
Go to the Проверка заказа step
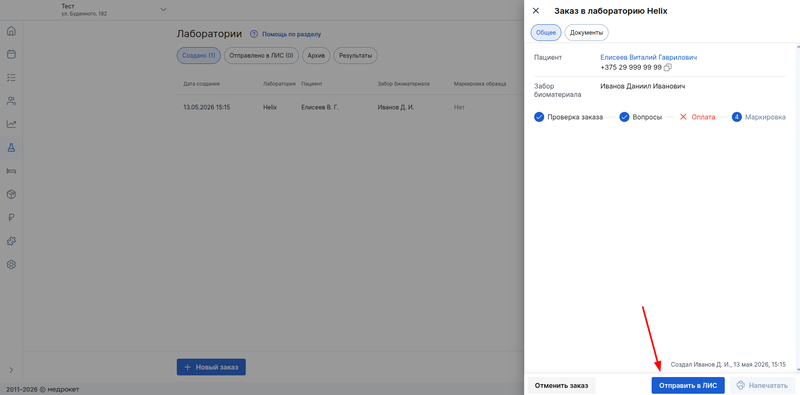click(x=568, y=117)
